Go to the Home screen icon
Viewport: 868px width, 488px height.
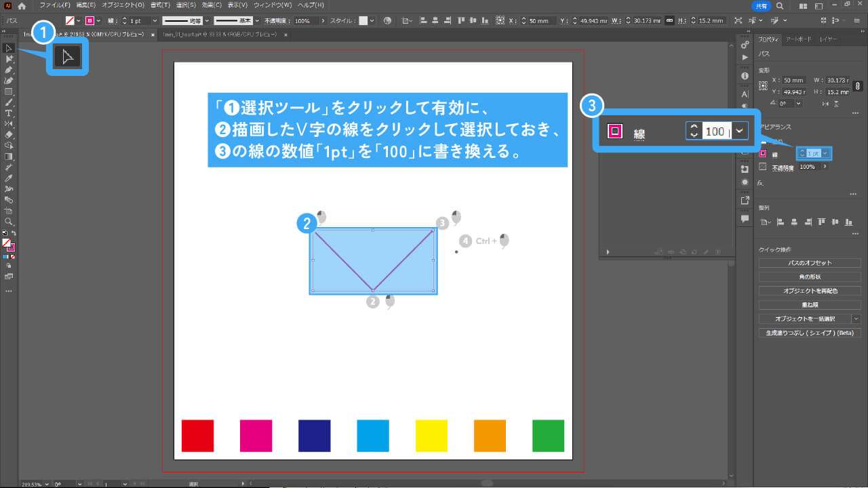22,5
